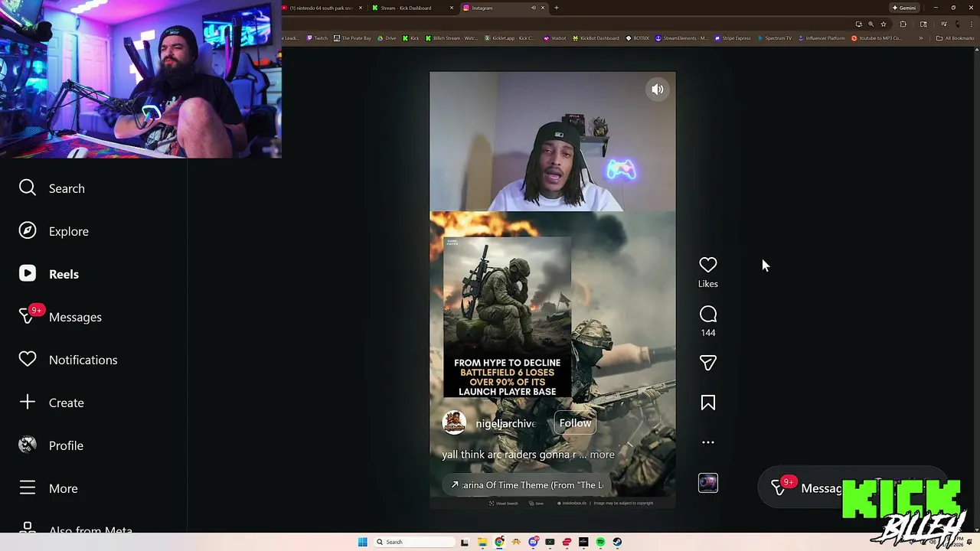The image size is (980, 551).
Task: Open the Twitch bookmark
Action: tap(317, 38)
